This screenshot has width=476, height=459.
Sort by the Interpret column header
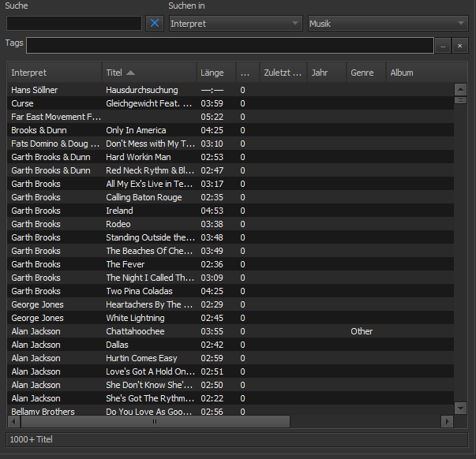click(54, 73)
